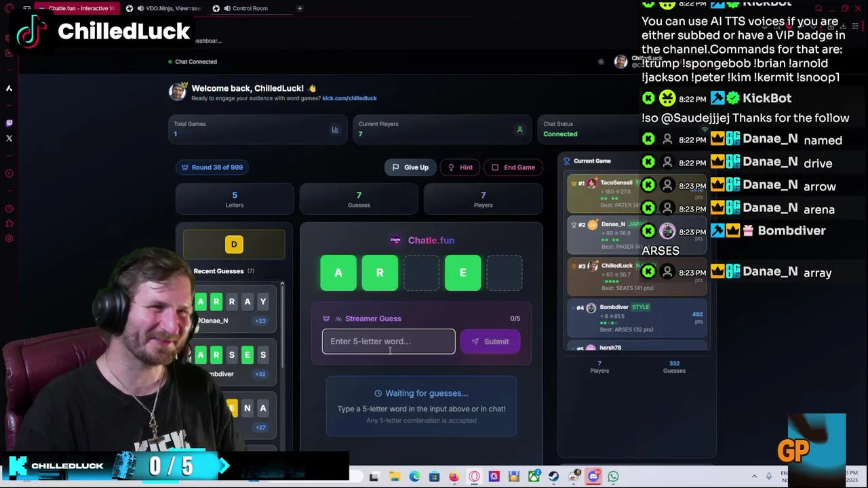Open a new browser tab with plus button
The width and height of the screenshot is (868, 488).
pyautogui.click(x=300, y=8)
